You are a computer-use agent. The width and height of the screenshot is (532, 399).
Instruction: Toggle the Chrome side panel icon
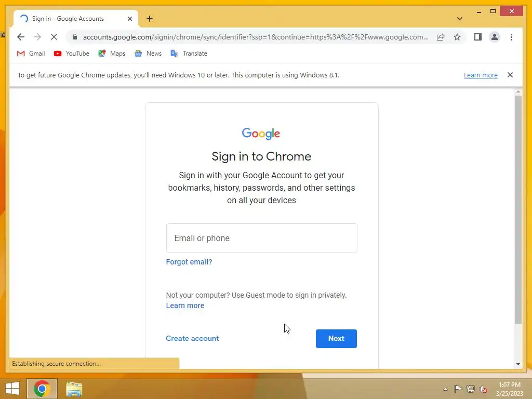[478, 37]
